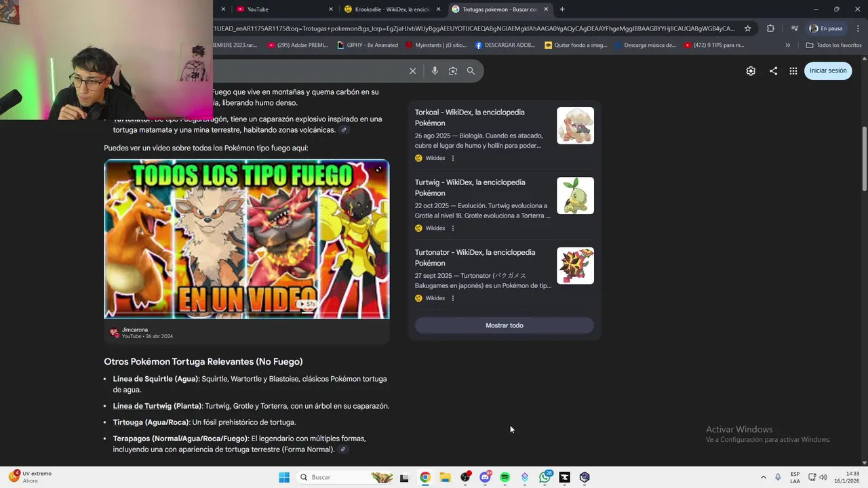Viewport: 868px width, 488px height.
Task: Open more options for the Turtwig result
Action: pyautogui.click(x=453, y=228)
